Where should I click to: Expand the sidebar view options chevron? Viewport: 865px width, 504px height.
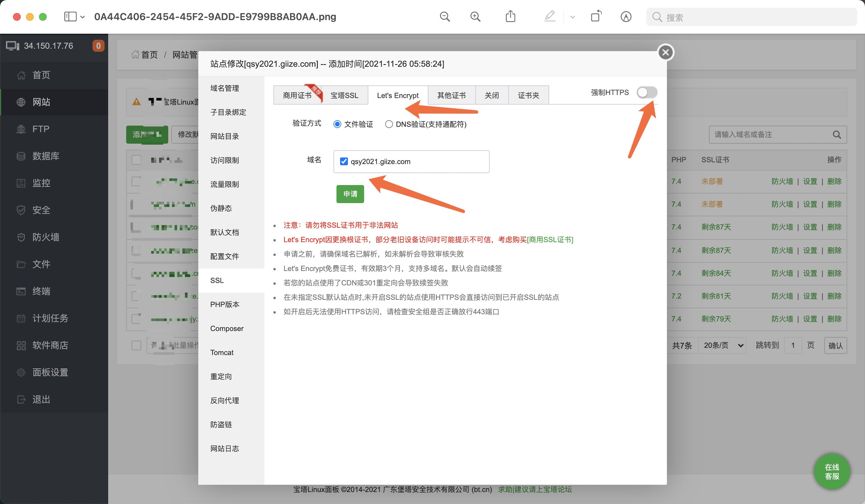pos(82,17)
